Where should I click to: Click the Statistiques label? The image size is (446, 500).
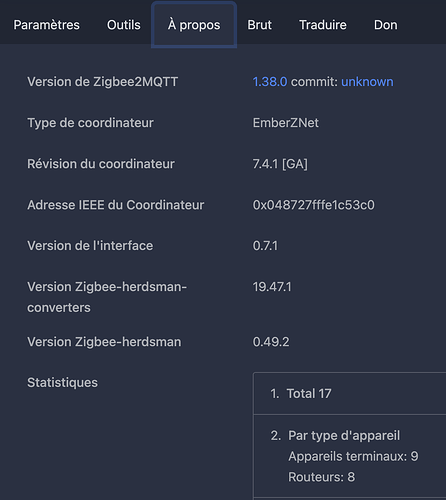pos(62,383)
